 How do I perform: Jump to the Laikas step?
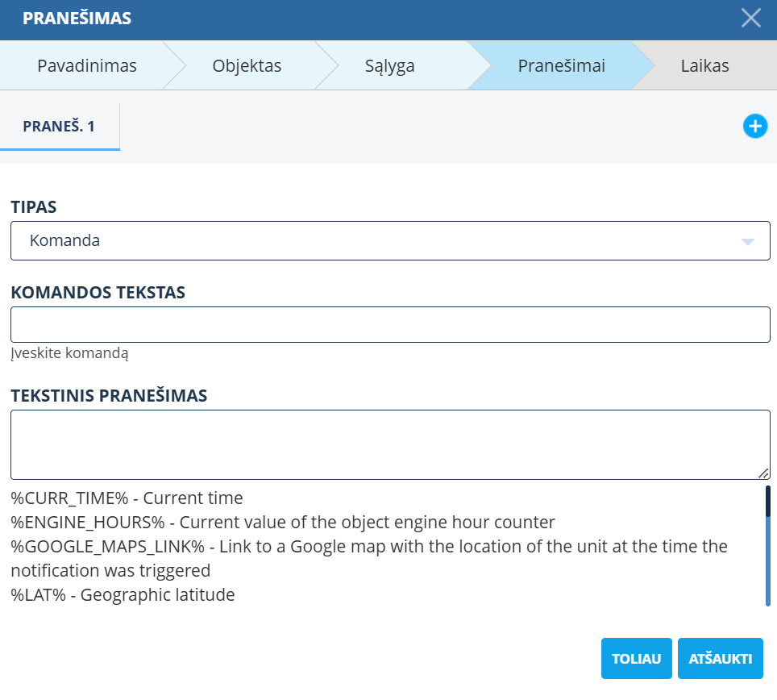(x=704, y=66)
